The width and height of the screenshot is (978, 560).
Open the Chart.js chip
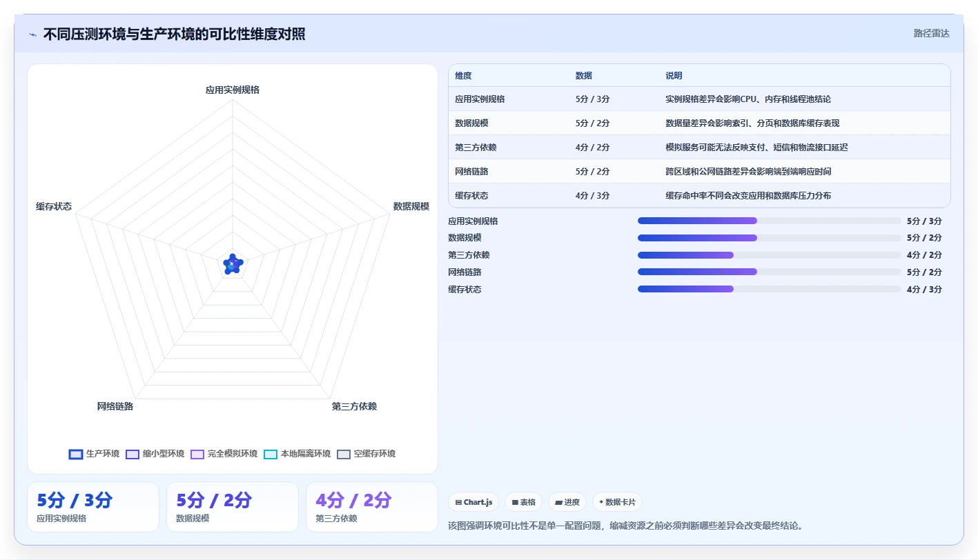tap(474, 502)
